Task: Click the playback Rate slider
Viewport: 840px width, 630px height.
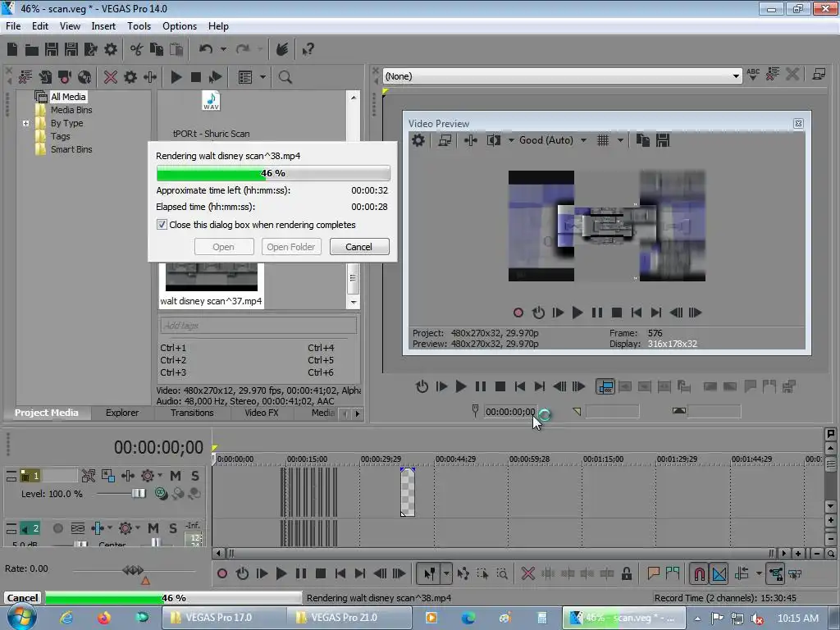Action: click(x=134, y=571)
